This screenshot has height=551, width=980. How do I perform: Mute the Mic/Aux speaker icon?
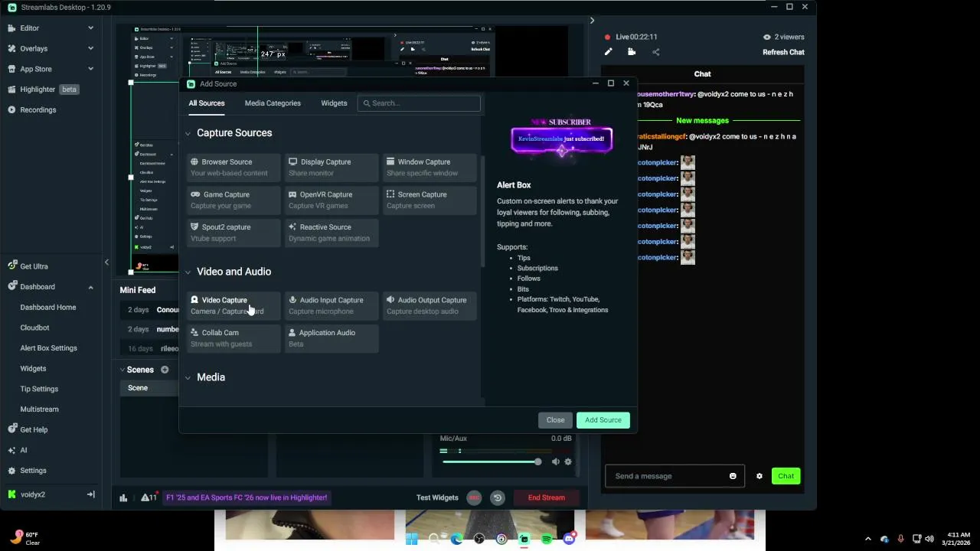click(x=555, y=461)
